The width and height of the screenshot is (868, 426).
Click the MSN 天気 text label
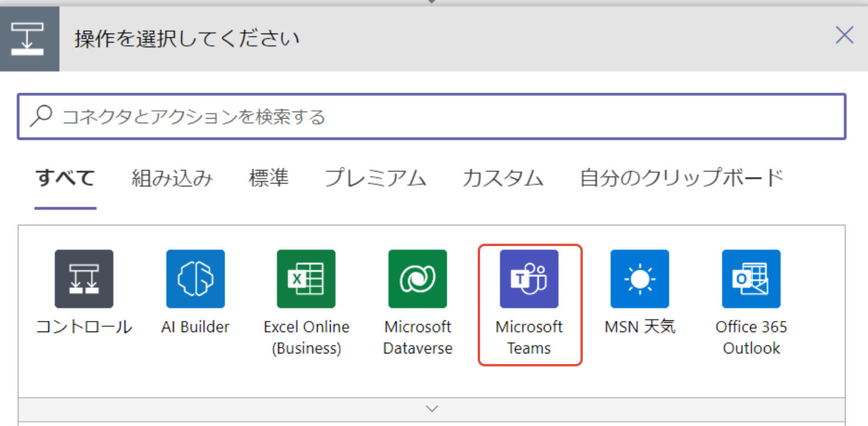pos(640,327)
